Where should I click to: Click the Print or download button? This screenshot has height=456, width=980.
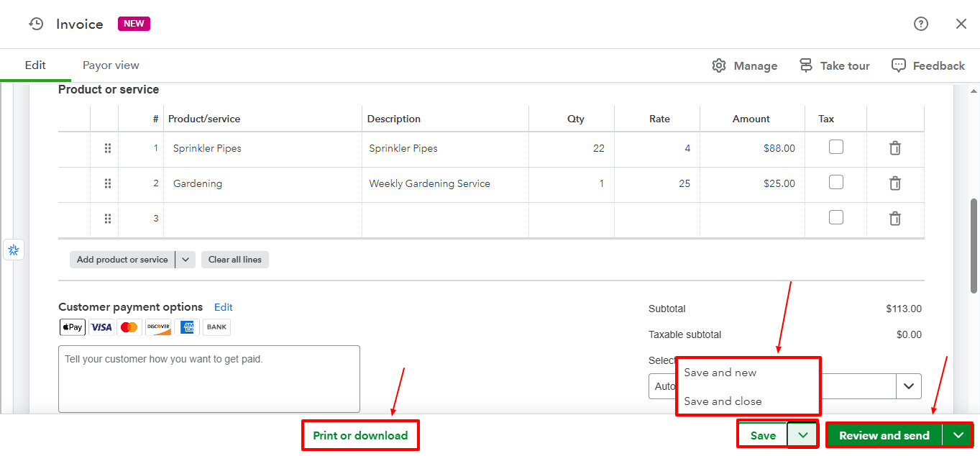360,435
